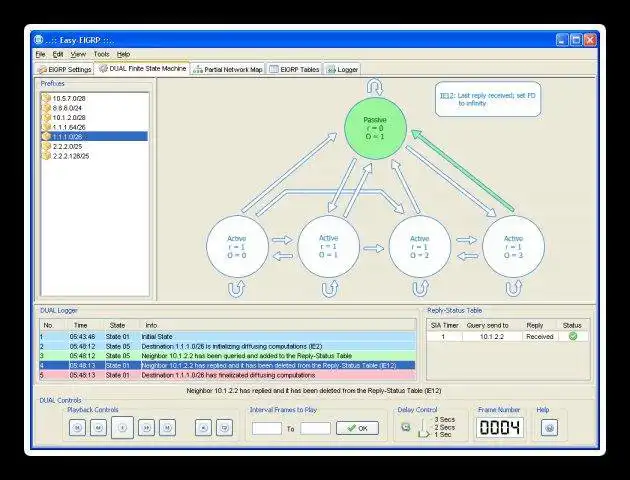Open the EIGRP Tables tab
This screenshot has height=480, width=630.
point(295,69)
